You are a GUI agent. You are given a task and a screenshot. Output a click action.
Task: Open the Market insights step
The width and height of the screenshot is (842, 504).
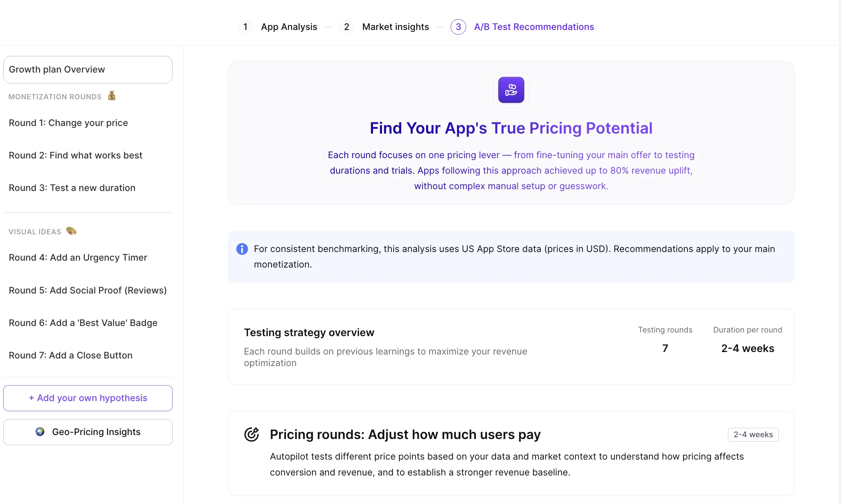click(x=395, y=27)
